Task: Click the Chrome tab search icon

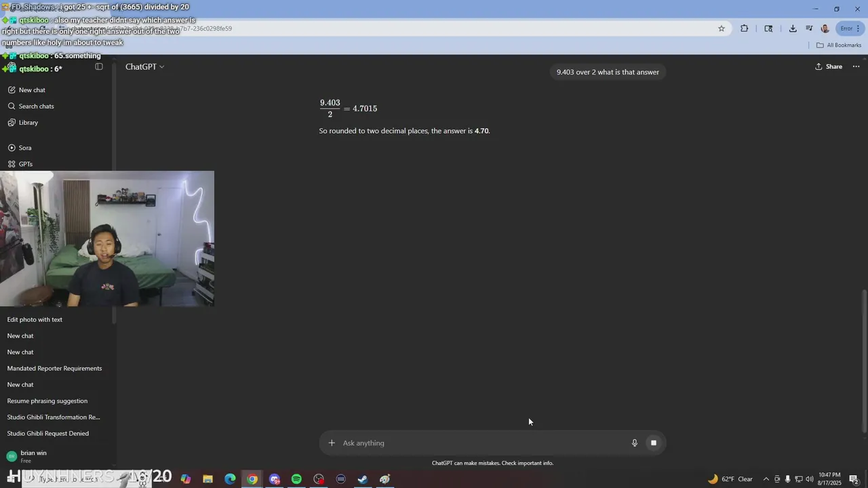Action: [768, 28]
